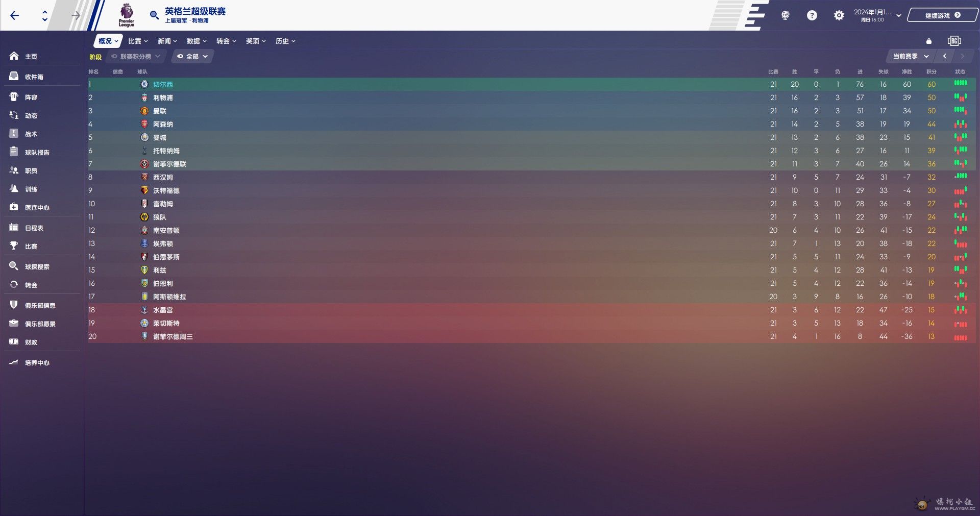Open the 转会 menu in top tab bar

point(226,41)
